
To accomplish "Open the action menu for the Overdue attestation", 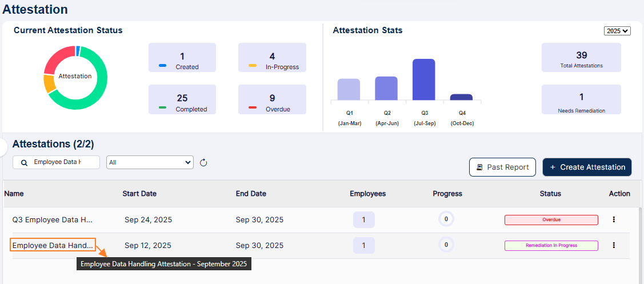I will (614, 219).
